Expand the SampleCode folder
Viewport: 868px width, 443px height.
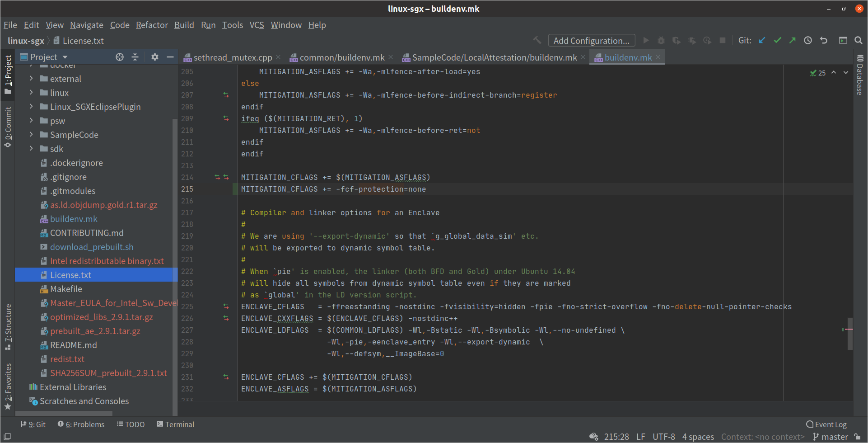[31, 134]
